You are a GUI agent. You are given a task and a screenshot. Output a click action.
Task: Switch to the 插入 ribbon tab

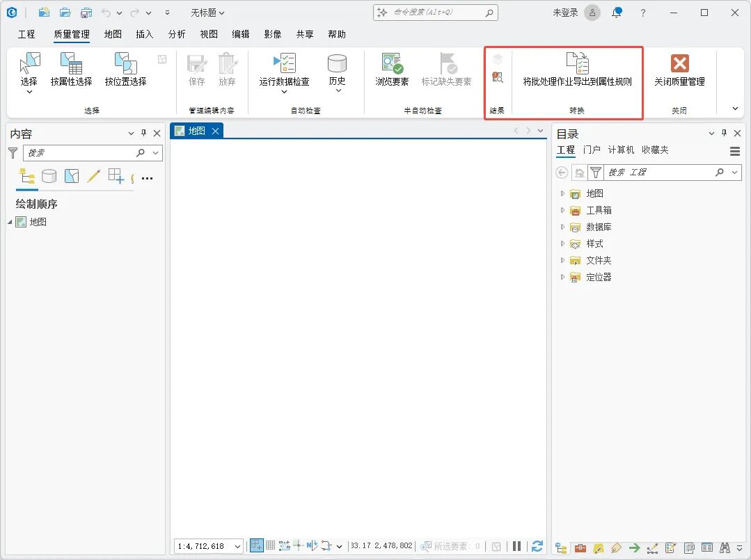tap(144, 34)
